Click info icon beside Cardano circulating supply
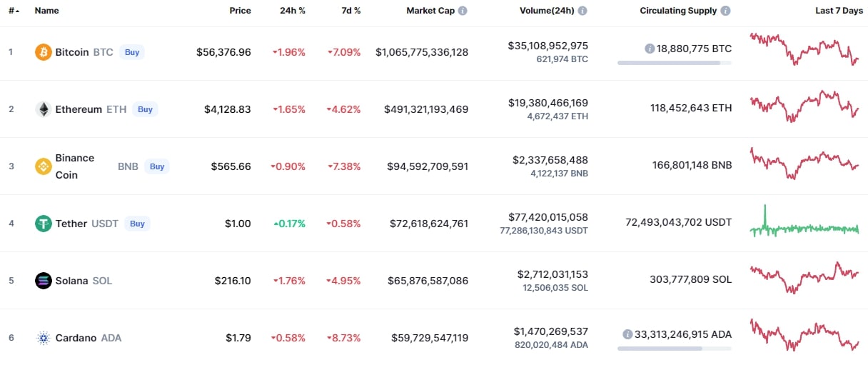The image size is (868, 365). click(x=627, y=334)
